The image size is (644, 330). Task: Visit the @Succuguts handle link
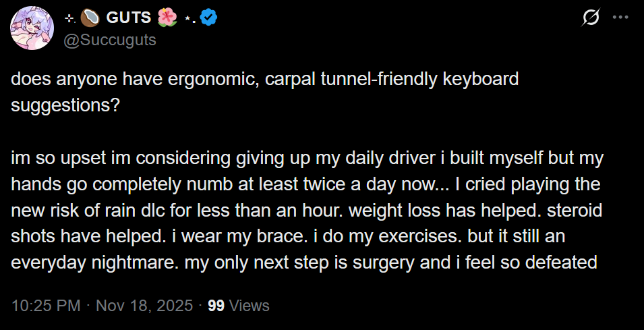pyautogui.click(x=109, y=40)
